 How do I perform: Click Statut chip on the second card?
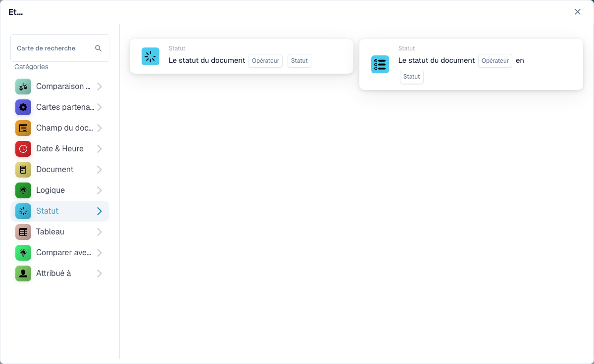pos(412,77)
